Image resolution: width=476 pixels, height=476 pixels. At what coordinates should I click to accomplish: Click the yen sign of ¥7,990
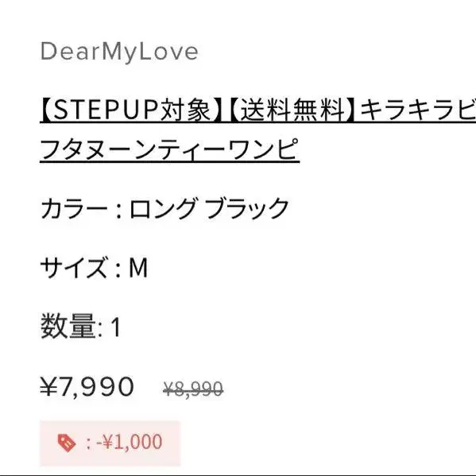[x=49, y=387]
